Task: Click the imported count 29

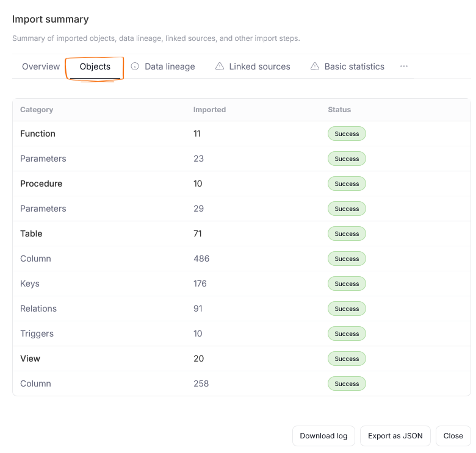Action: [x=198, y=209]
